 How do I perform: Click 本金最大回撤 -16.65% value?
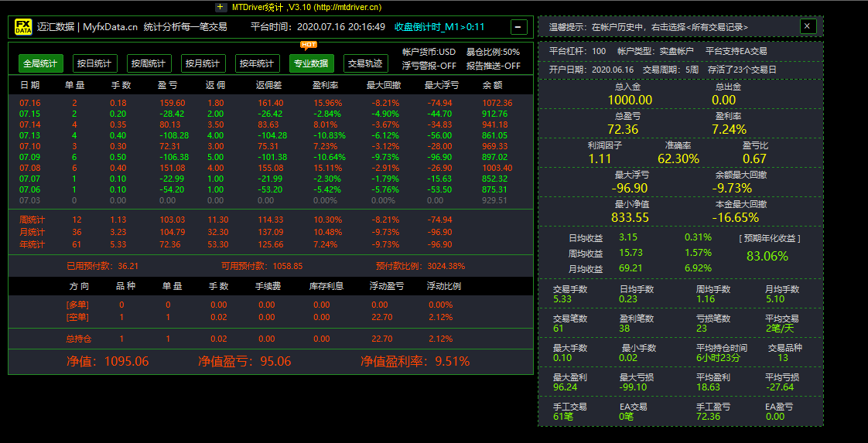(735, 217)
